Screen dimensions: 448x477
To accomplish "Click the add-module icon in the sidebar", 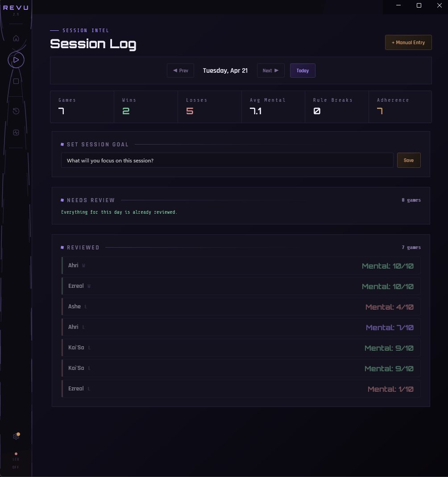I will click(x=16, y=132).
